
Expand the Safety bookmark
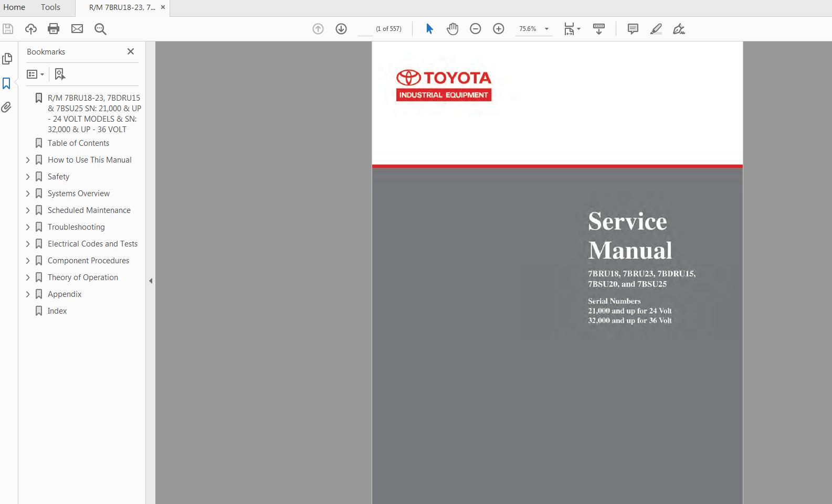coord(28,177)
